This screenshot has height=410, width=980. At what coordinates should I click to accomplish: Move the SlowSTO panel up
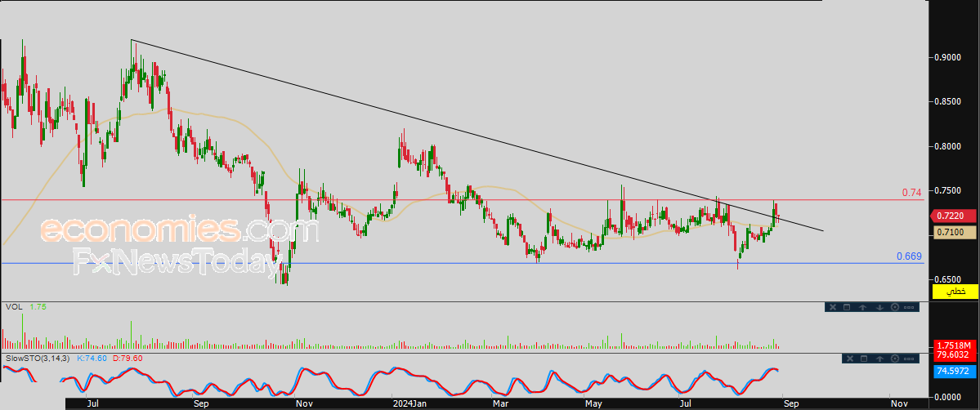point(879,359)
